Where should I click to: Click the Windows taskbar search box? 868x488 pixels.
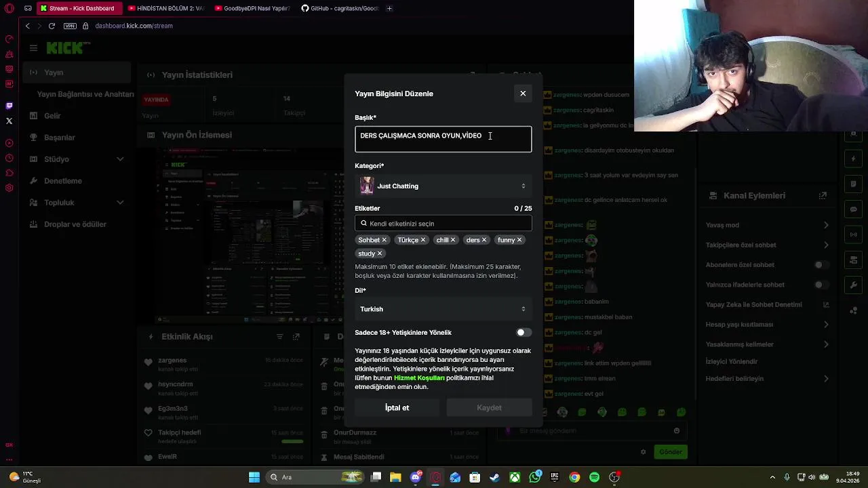(x=315, y=477)
